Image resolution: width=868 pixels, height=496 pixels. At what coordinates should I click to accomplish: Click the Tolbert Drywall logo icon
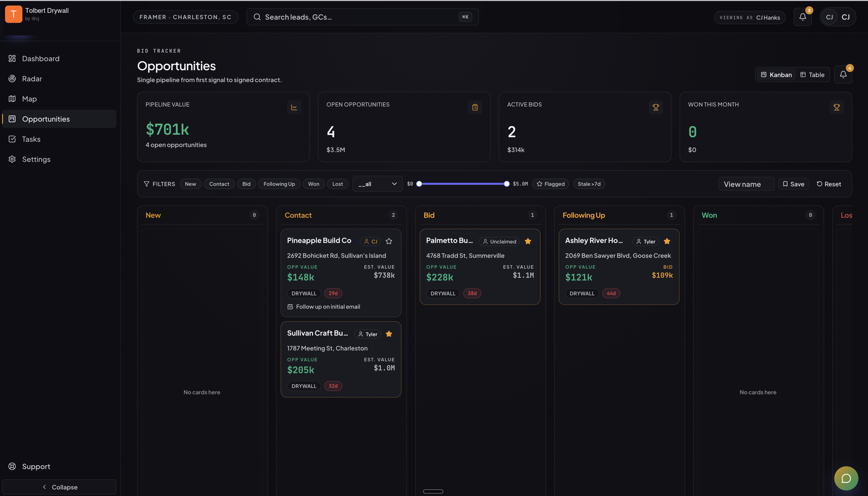point(14,14)
